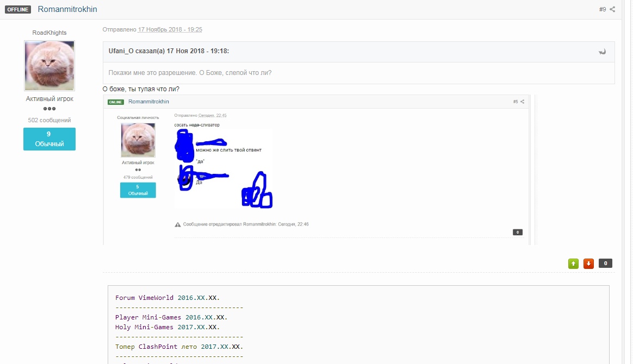Click the 5 Обычный box in embedded screenshot
The width and height of the screenshot is (633, 364).
point(138,190)
